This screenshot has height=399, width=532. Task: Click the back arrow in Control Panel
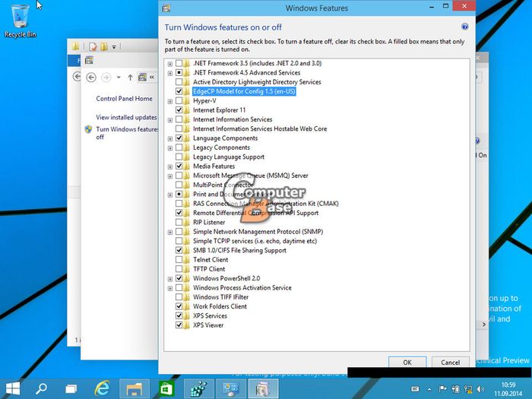[x=91, y=77]
